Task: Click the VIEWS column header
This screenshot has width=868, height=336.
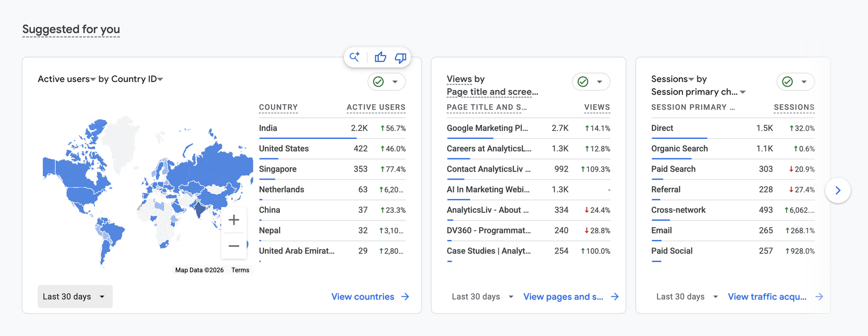Action: pos(597,107)
